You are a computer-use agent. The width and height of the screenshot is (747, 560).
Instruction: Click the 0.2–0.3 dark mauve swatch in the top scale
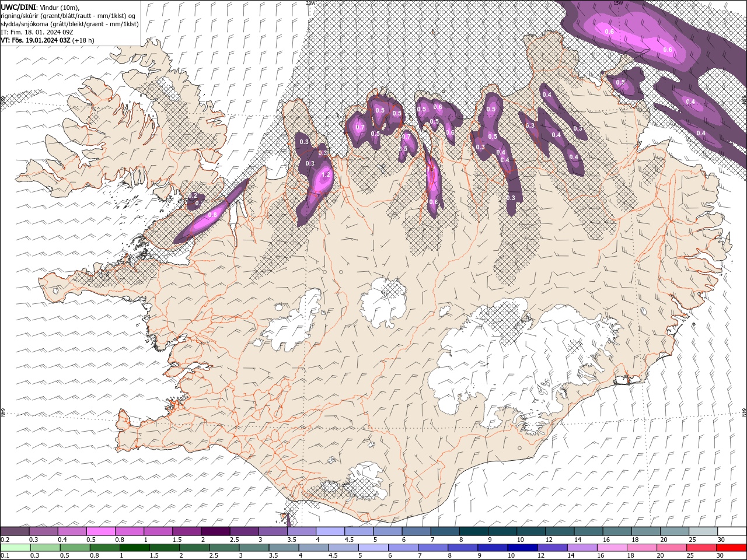tap(15, 531)
